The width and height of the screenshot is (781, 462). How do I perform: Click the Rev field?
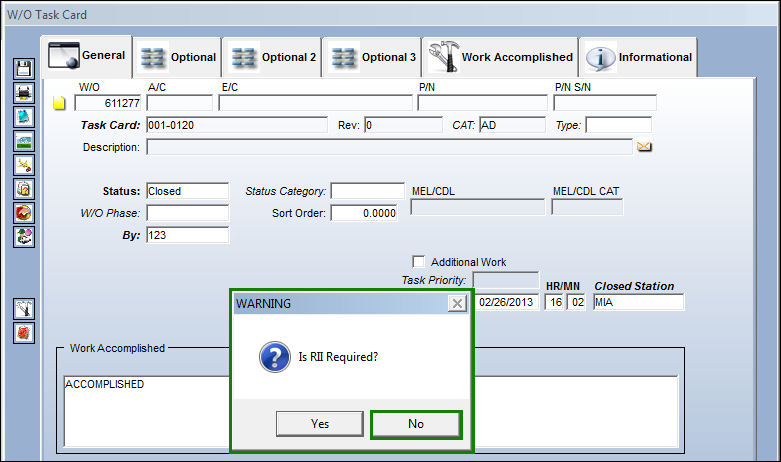[x=403, y=125]
